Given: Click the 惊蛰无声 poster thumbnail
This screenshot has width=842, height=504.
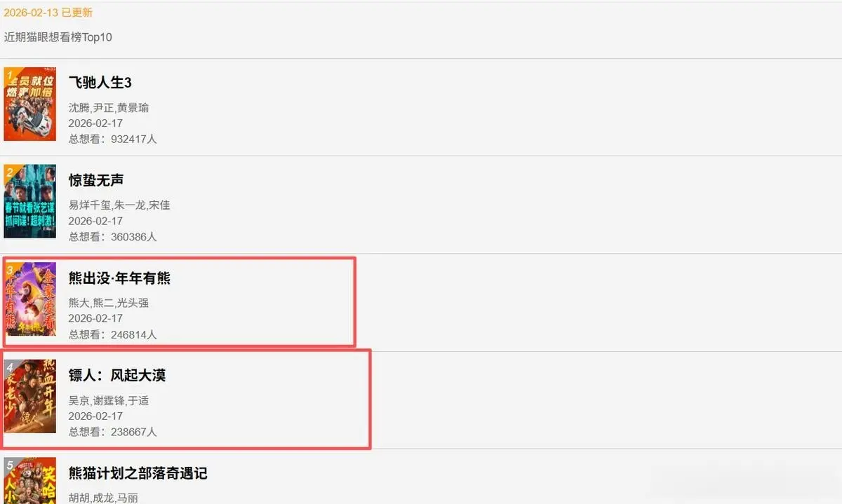Looking at the screenshot, I should (x=29, y=202).
